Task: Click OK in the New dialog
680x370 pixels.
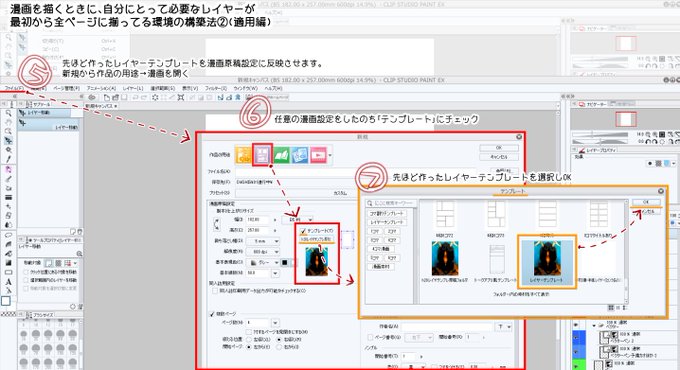Action: [499, 148]
